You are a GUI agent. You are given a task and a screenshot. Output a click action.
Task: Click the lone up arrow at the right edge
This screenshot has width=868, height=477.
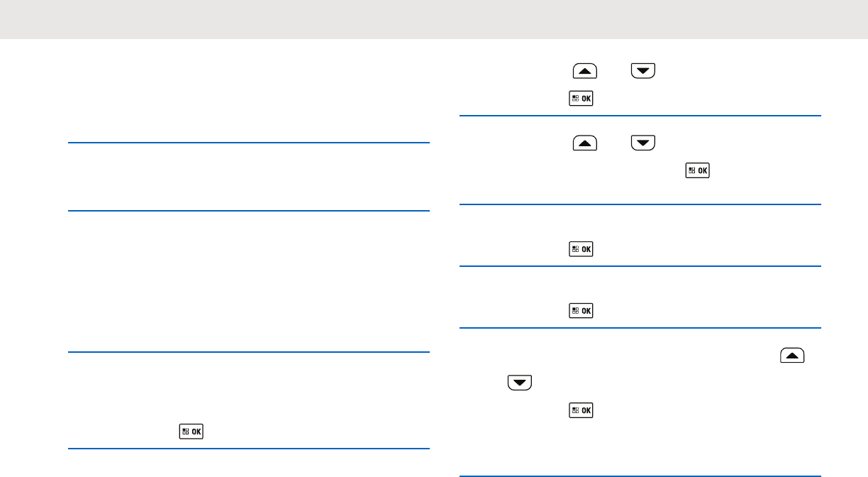[x=792, y=356]
